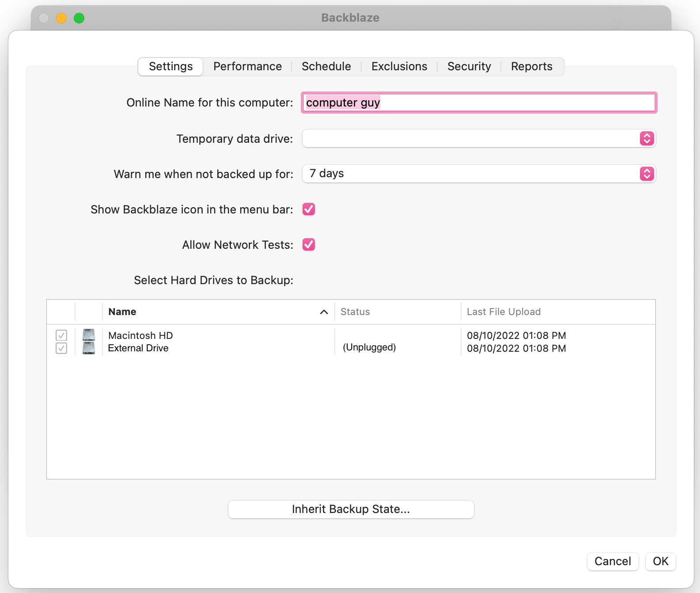Toggle the External Drive backup checkbox
The height and width of the screenshot is (593, 700).
pos(61,348)
